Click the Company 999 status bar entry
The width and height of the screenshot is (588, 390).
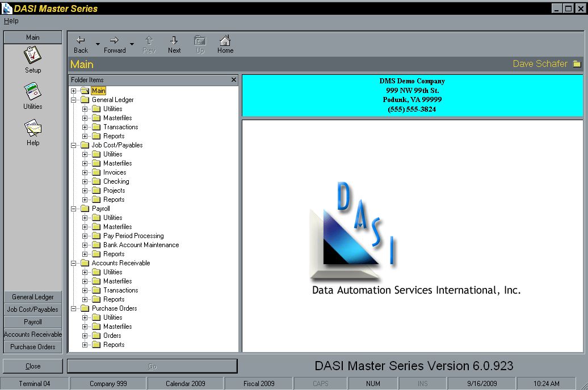coord(108,384)
